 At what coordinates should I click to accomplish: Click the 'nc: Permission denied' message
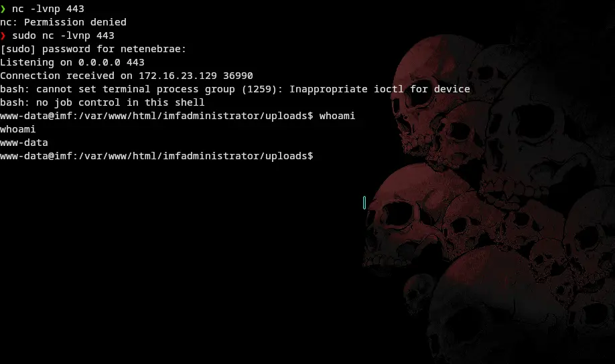coord(63,22)
